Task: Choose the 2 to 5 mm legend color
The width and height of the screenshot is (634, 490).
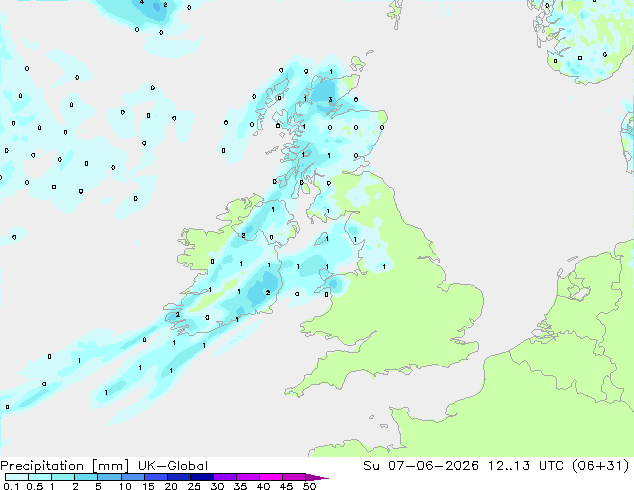Action: tap(86, 477)
